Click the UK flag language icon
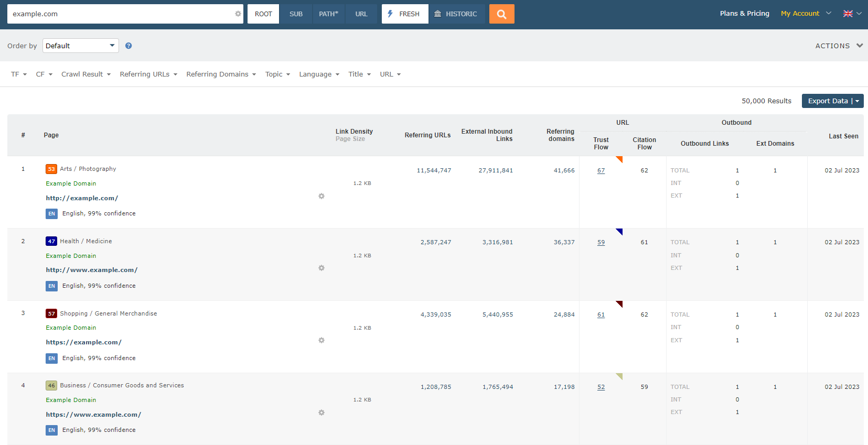Image resolution: width=868 pixels, height=445 pixels. coord(848,14)
